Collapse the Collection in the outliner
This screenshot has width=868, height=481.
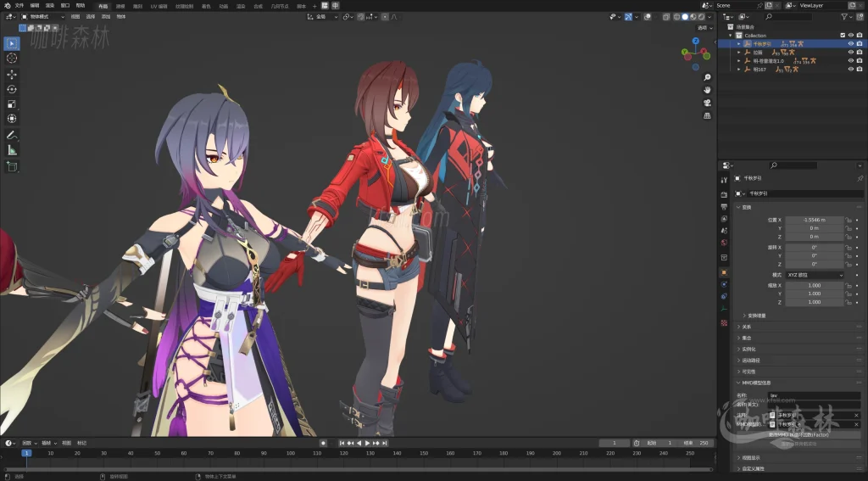[x=731, y=36]
